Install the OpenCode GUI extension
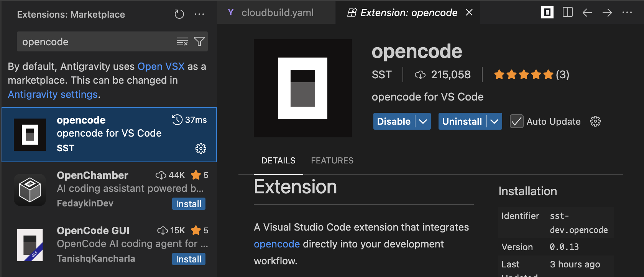 189,259
